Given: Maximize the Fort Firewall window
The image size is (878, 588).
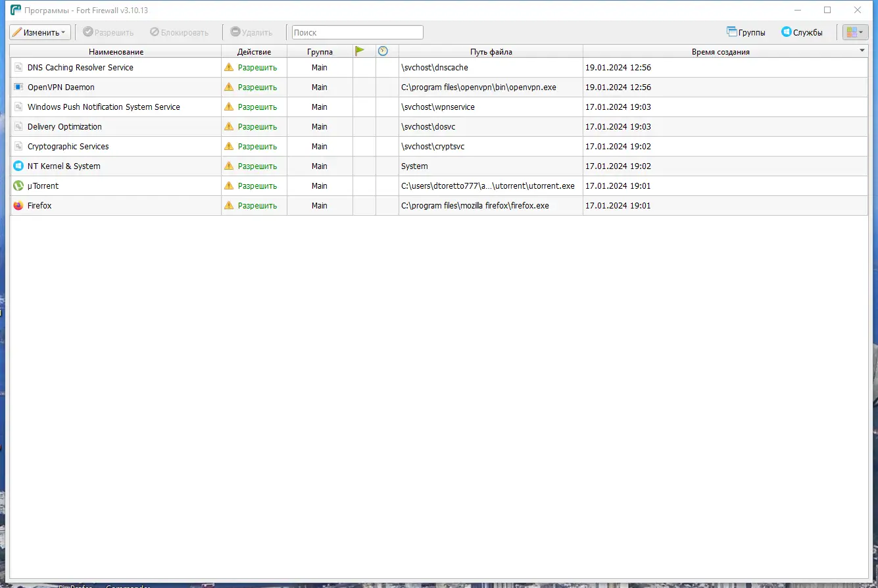Looking at the screenshot, I should click(827, 10).
